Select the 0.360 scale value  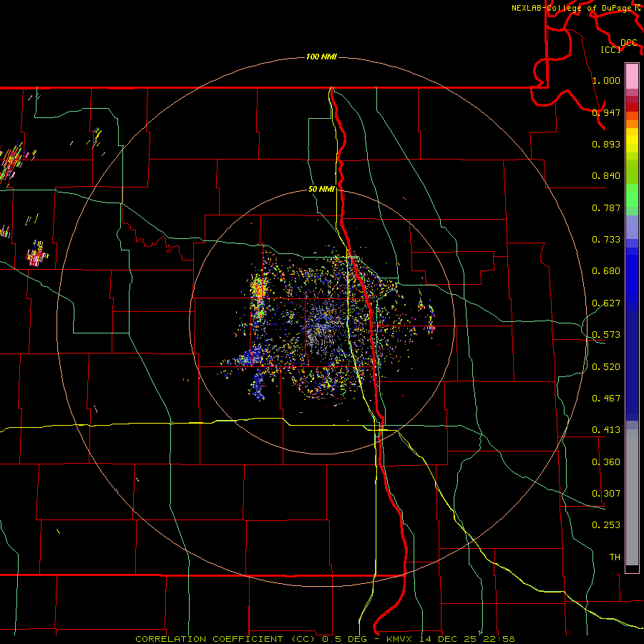(606, 462)
